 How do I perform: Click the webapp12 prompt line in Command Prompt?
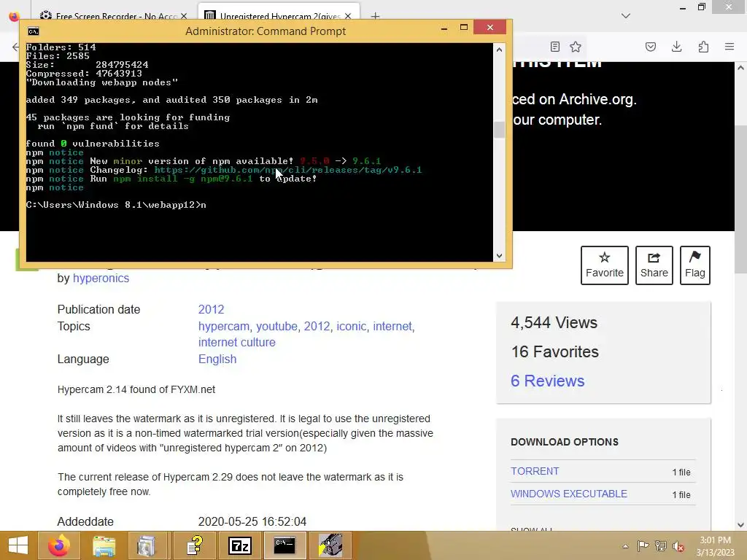(116, 205)
